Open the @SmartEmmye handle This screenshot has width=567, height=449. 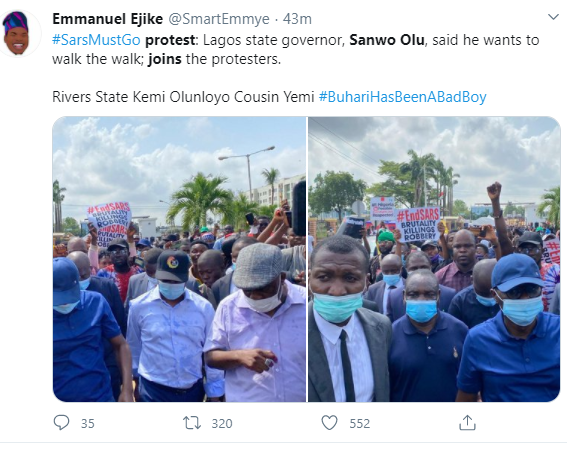219,19
